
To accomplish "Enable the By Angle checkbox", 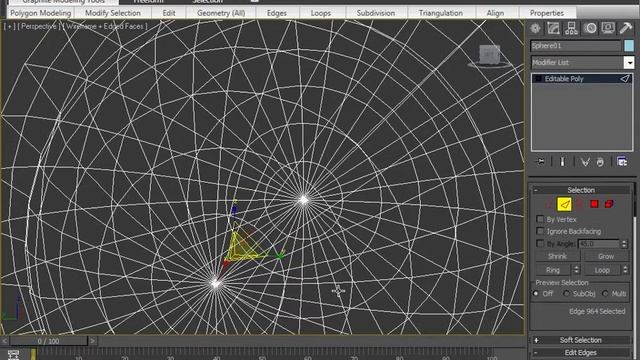I will pos(540,243).
